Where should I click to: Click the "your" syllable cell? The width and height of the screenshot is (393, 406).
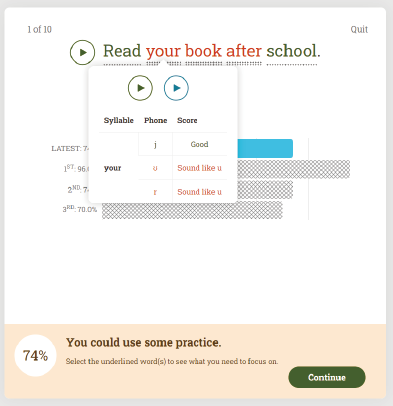click(x=113, y=168)
